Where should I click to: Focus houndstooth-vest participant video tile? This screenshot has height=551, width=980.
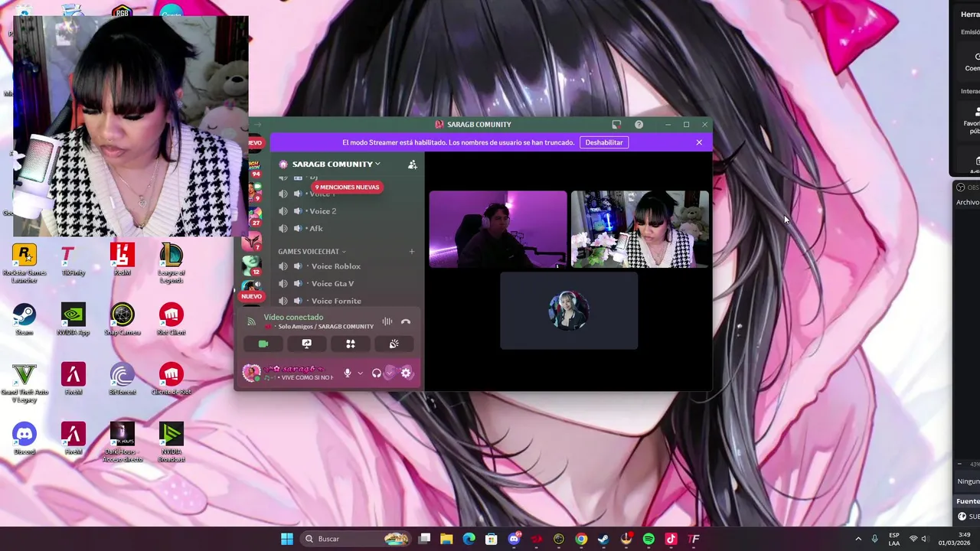pos(639,230)
